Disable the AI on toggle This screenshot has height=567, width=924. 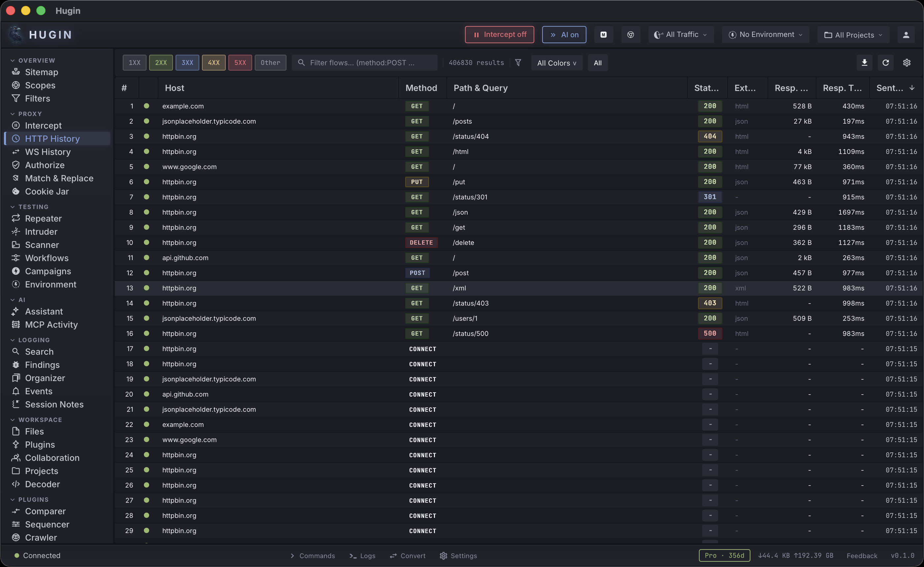[564, 35]
